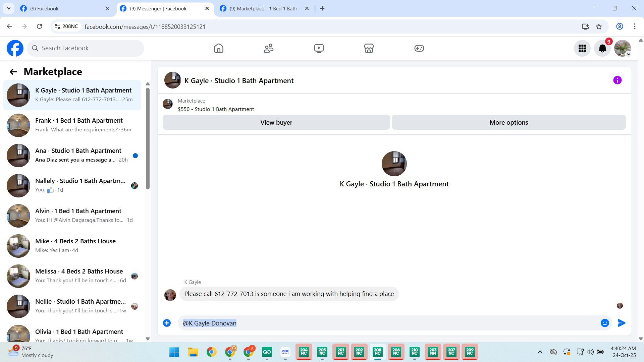Click the large K Gayle profile picture

tap(394, 164)
